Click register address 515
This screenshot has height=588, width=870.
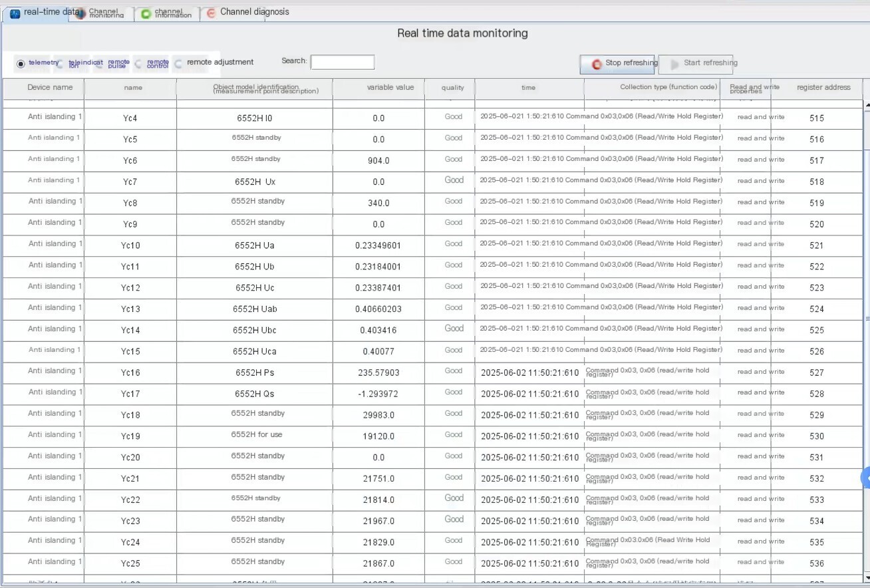817,118
